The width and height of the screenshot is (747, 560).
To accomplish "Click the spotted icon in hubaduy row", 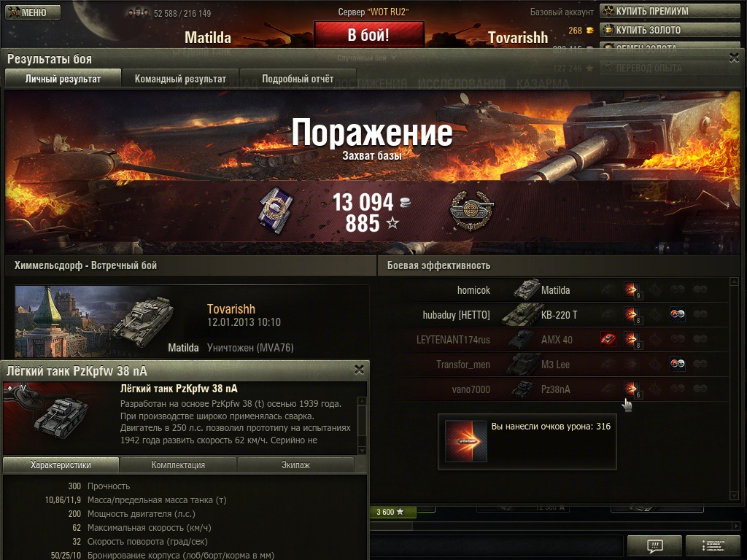I will tap(678, 314).
